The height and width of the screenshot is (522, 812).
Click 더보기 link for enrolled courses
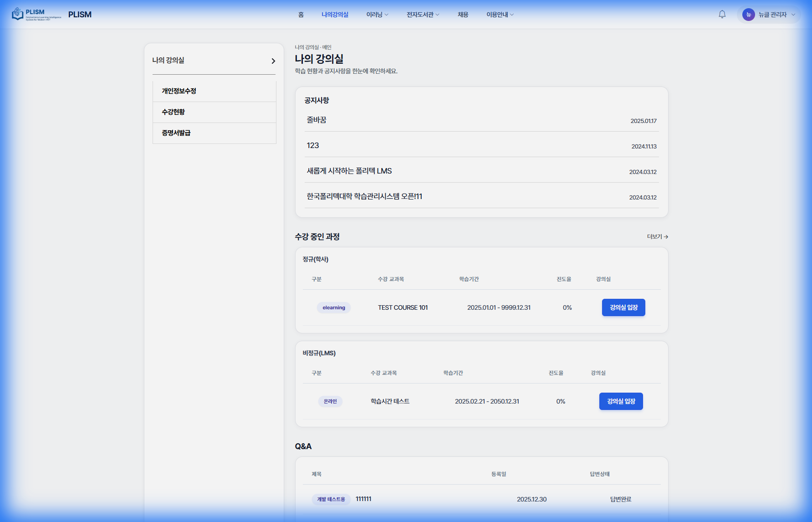click(x=657, y=237)
